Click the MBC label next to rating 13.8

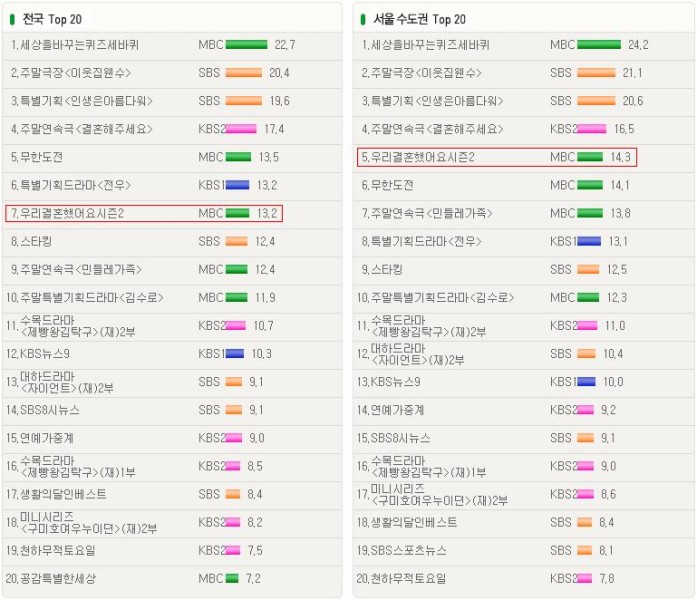tap(563, 213)
